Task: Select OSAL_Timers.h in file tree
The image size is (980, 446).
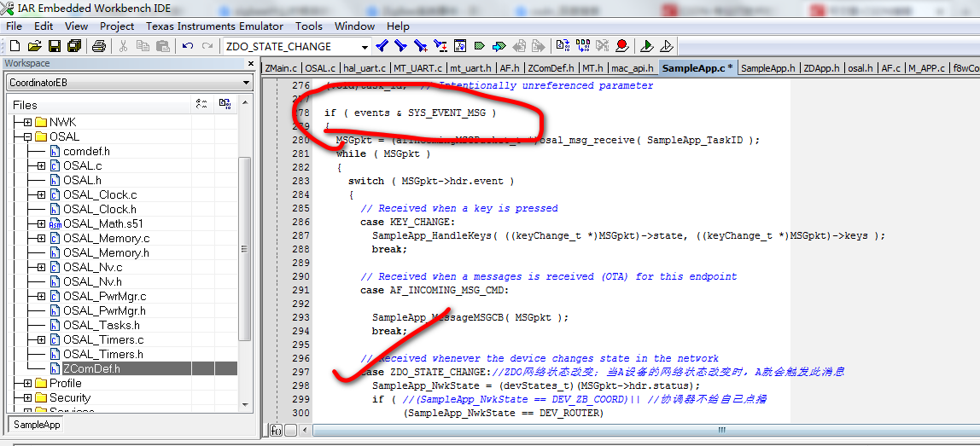Action: point(103,354)
